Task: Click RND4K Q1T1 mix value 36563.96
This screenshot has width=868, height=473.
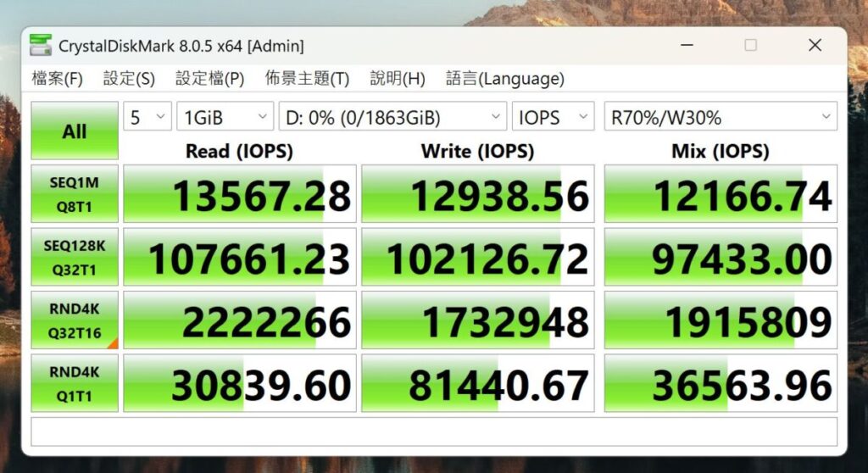Action: point(721,383)
